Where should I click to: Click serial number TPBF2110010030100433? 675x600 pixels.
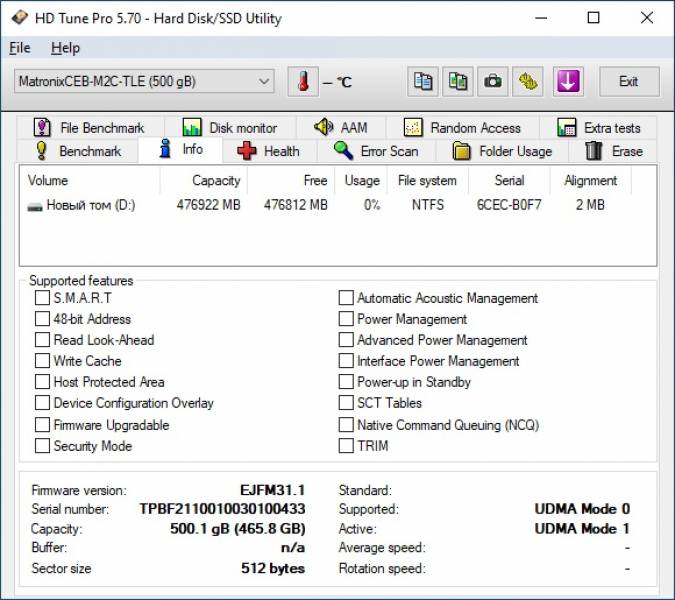[x=222, y=509]
